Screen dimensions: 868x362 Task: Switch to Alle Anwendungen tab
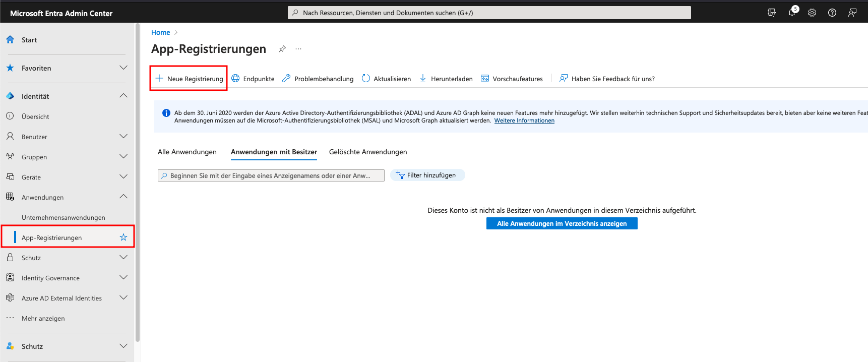pos(187,152)
